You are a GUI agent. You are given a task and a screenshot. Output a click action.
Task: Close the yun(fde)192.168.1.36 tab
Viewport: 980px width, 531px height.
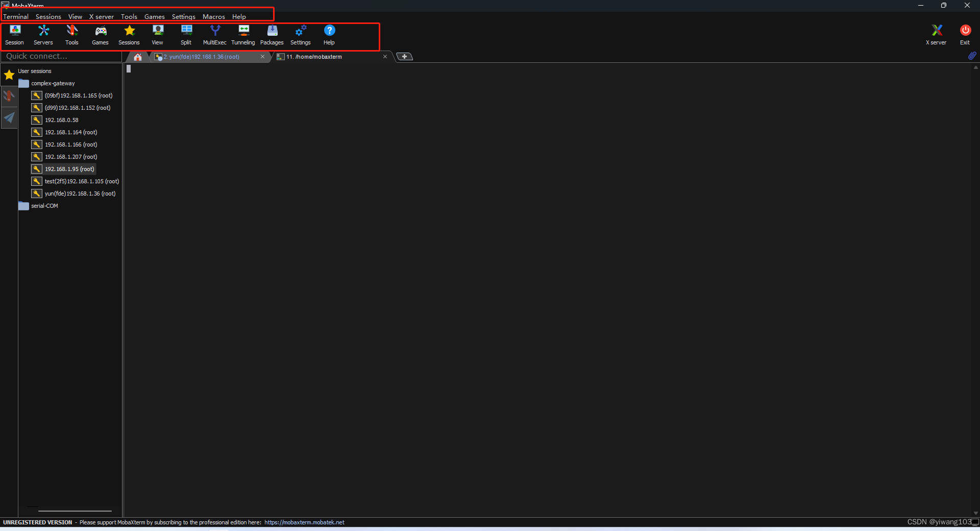[x=262, y=57]
